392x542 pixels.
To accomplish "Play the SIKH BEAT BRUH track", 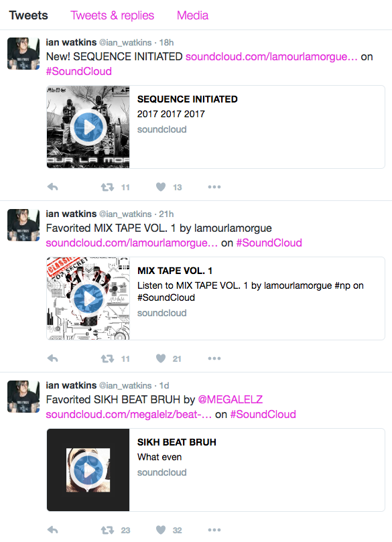I will click(88, 470).
